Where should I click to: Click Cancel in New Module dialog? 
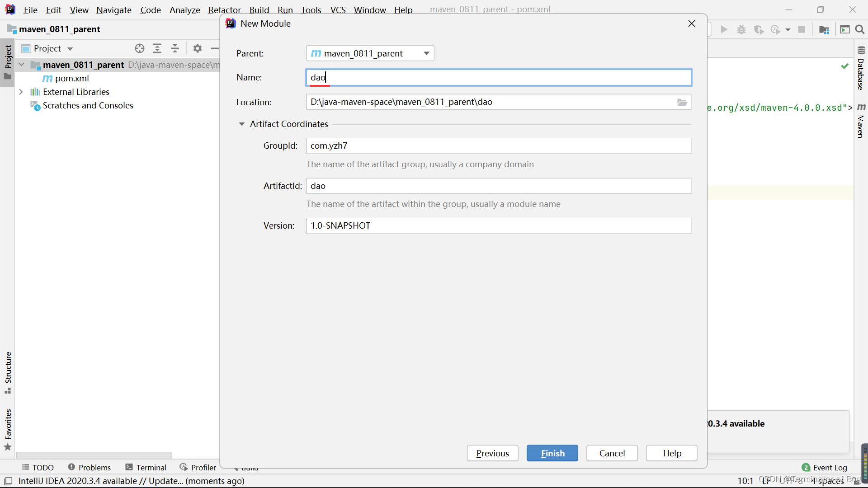pyautogui.click(x=612, y=453)
